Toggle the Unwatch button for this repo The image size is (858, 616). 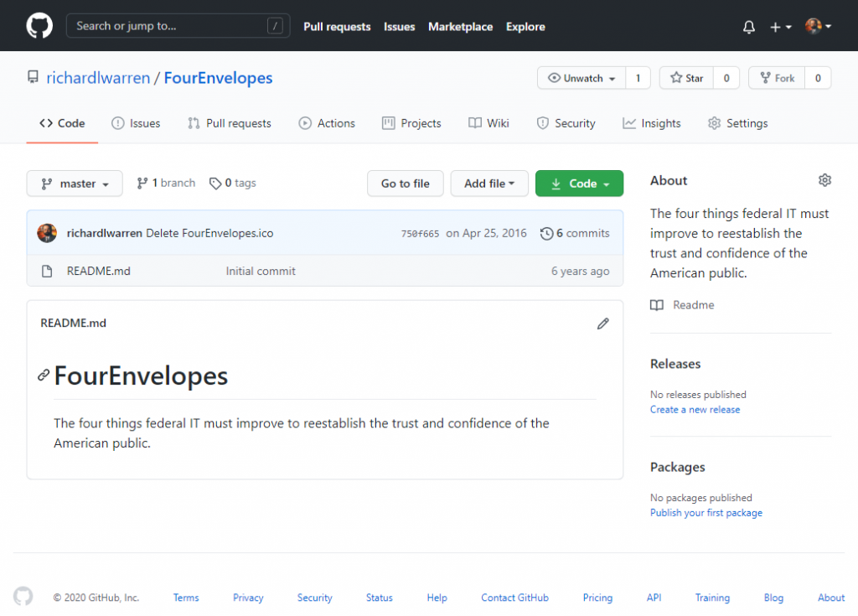581,78
